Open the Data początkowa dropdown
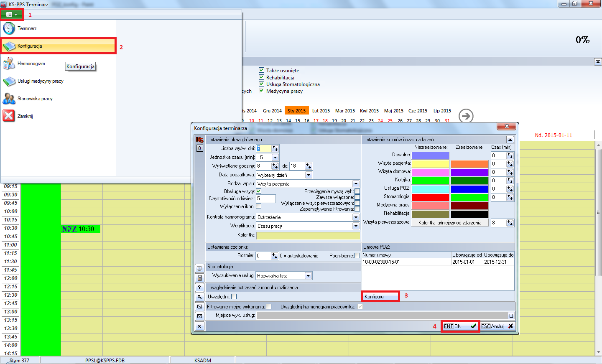 (309, 175)
